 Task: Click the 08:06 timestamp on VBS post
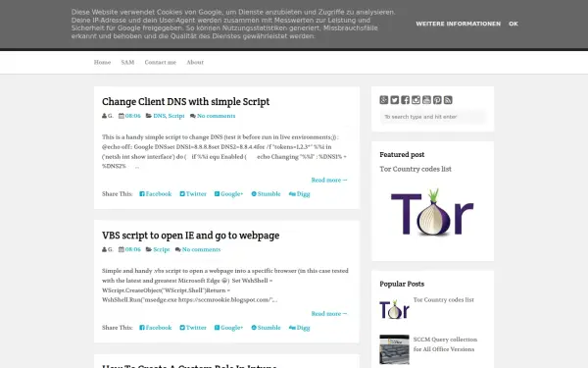pyautogui.click(x=132, y=249)
